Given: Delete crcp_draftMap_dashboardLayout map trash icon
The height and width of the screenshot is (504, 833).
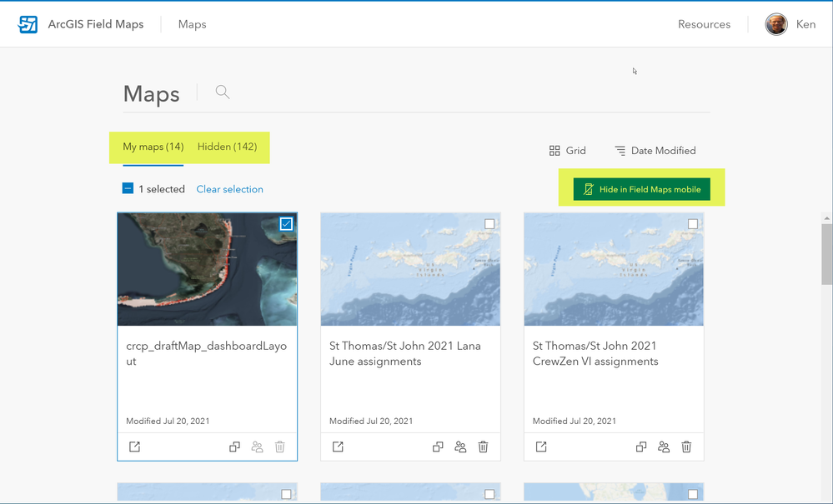Looking at the screenshot, I should click(x=280, y=447).
